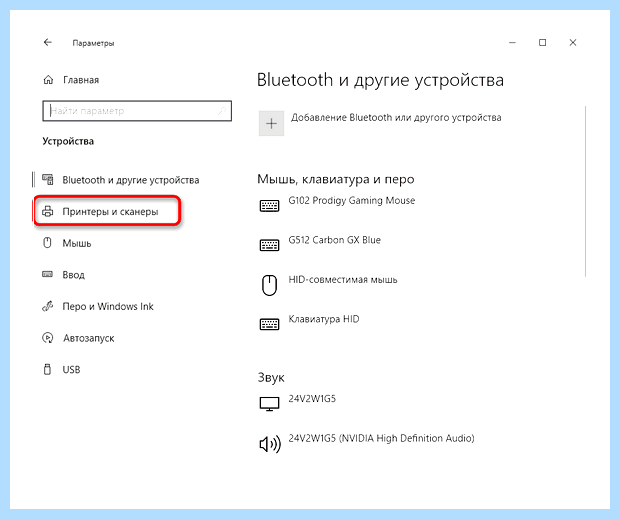This screenshot has width=620, height=519.
Task: Select the 24V2W1G5 monitor entry
Action: coord(312,398)
